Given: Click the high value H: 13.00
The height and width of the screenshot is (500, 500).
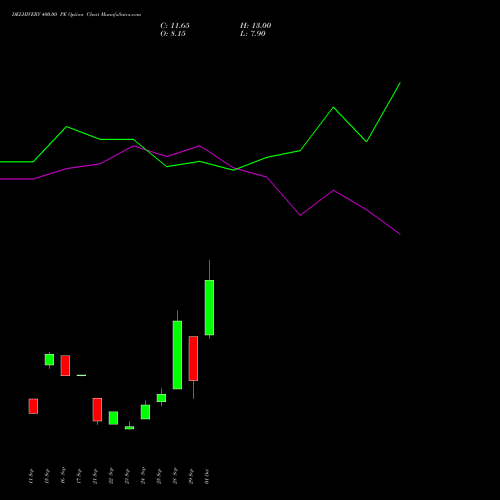Looking at the screenshot, I should (256, 26).
